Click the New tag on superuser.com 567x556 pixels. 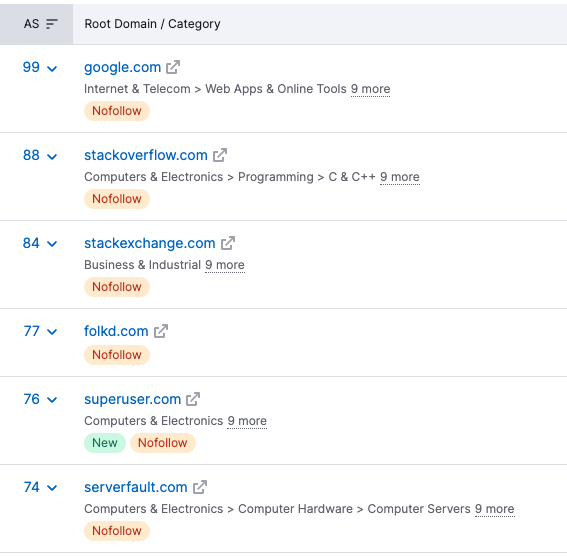pyautogui.click(x=105, y=443)
